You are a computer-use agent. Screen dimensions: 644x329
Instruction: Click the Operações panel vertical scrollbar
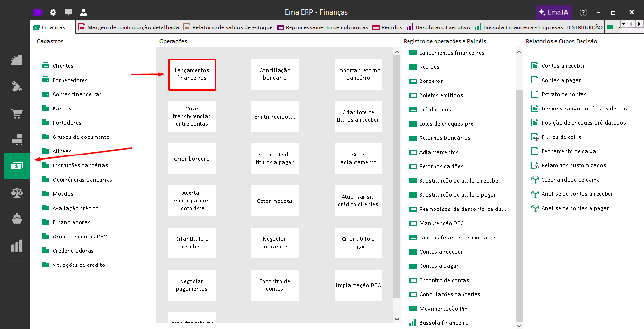pos(397,190)
